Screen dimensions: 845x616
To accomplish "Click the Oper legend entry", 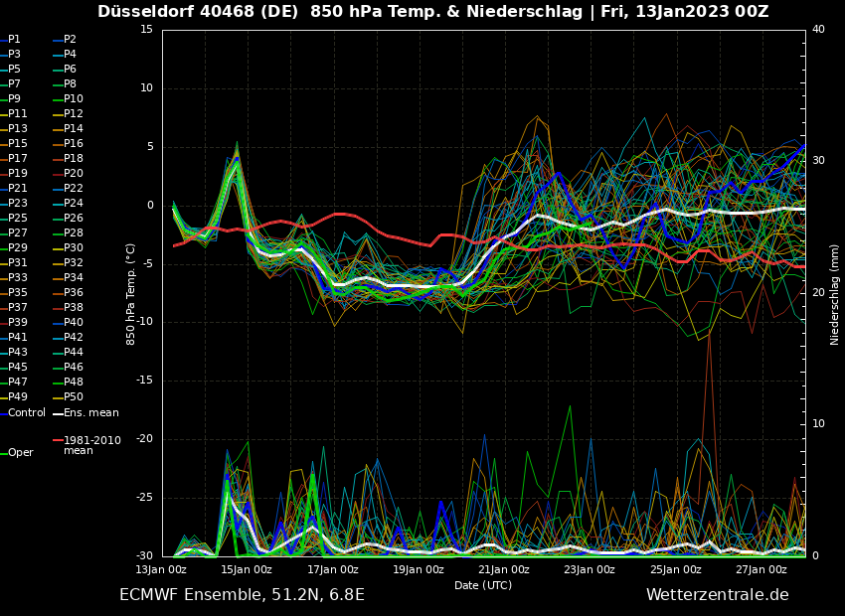I will pos(20,453).
